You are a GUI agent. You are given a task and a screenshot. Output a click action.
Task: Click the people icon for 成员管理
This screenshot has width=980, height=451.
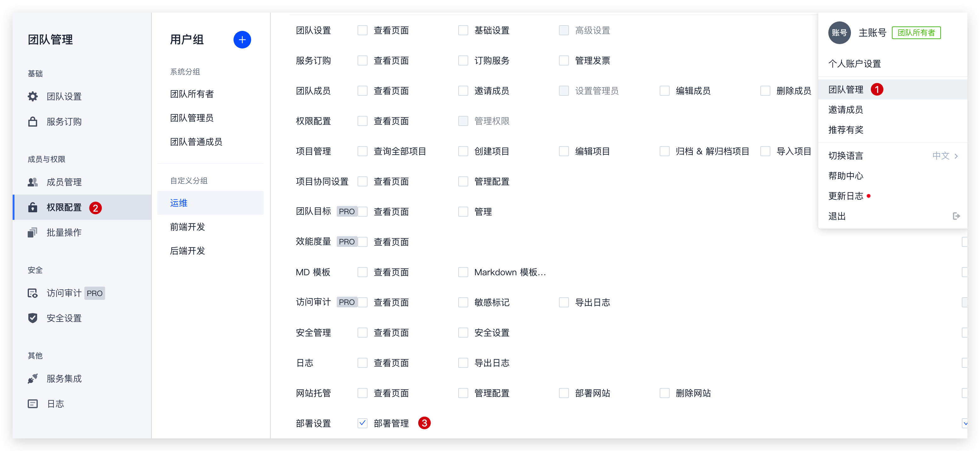(33, 182)
